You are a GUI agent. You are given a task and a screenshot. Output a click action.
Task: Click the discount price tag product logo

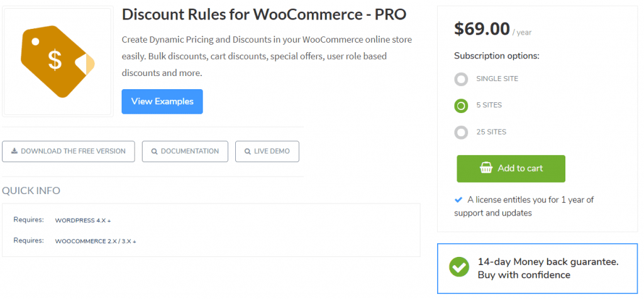(58, 62)
